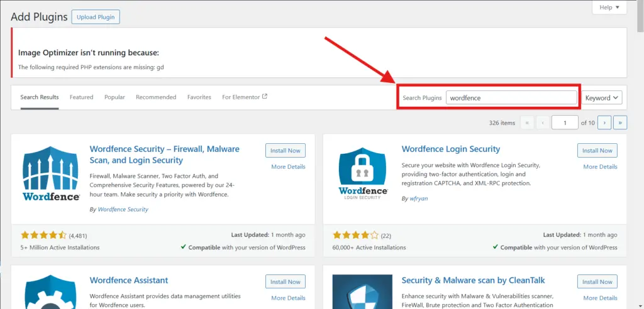
Task: Open Wordfence Security – Firewall, Malware Scan title
Action: (164, 154)
